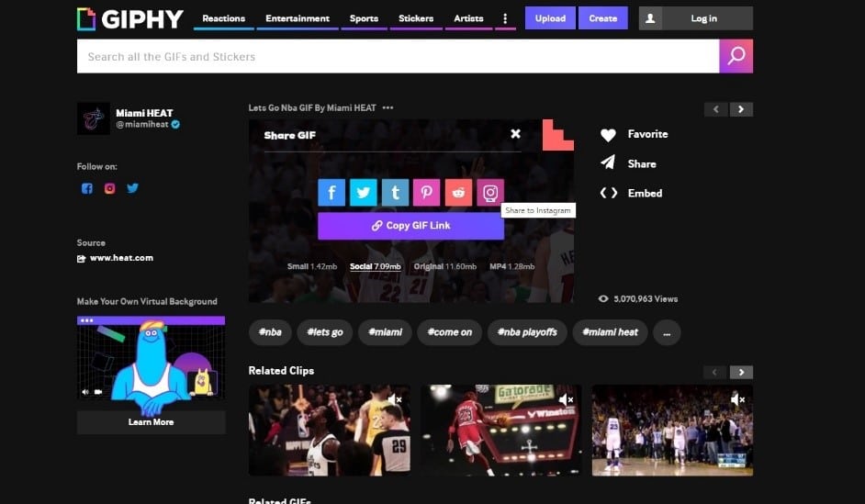This screenshot has height=504, width=865.
Task: Click the 'Follow on:' label
Action: 97,166
